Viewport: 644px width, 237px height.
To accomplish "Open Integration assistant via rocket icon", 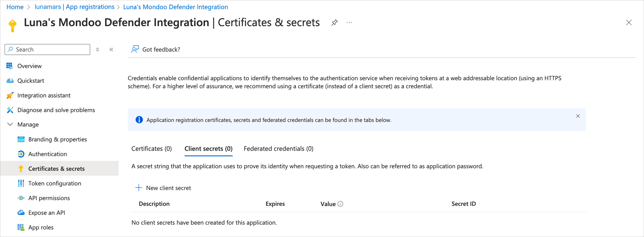I will [10, 95].
